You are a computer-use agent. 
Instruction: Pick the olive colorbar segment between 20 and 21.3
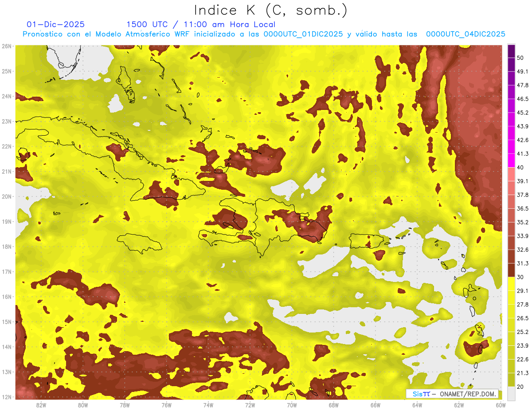(511, 380)
